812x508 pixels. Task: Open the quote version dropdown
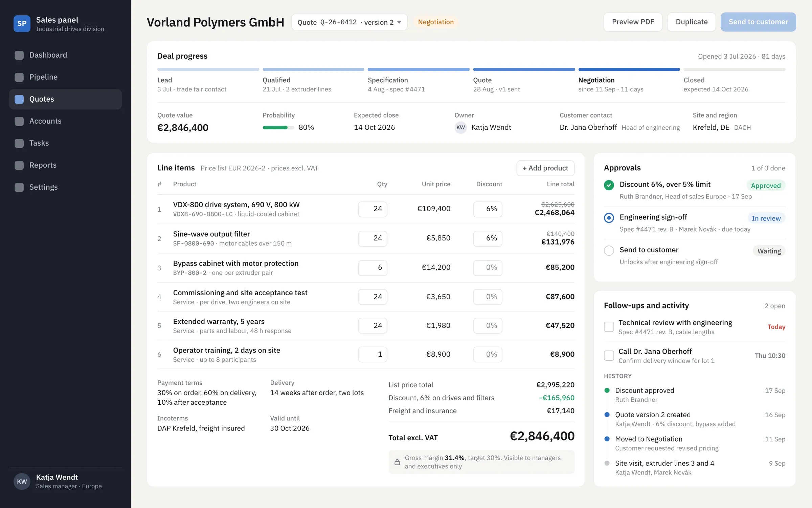(349, 22)
